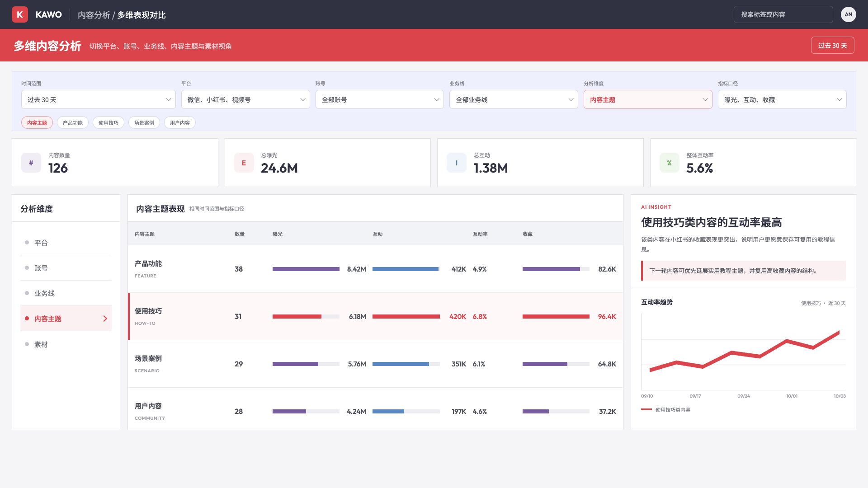Click the # content count icon
The width and height of the screenshot is (868, 488).
pyautogui.click(x=31, y=163)
